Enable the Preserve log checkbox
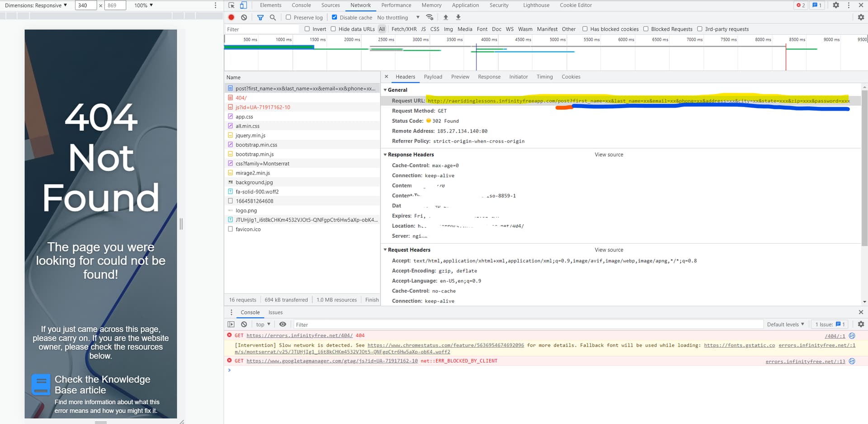Viewport: 868px width, 424px height. coord(288,17)
